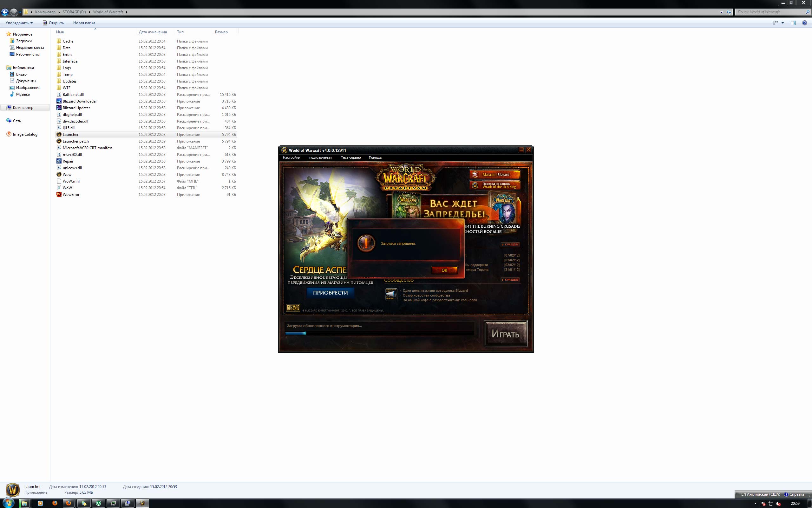Open 'Обзор новостей сообщества' news link
This screenshot has height=508, width=812.
click(426, 295)
